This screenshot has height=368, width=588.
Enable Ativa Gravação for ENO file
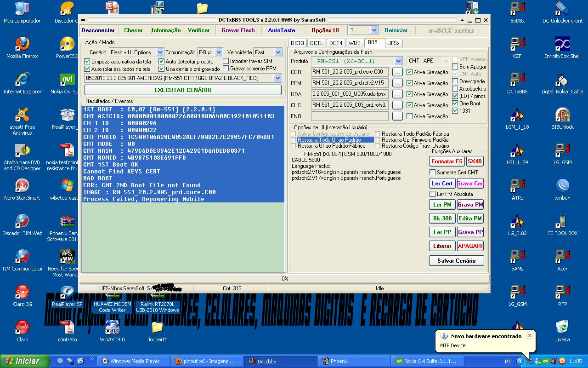click(409, 116)
